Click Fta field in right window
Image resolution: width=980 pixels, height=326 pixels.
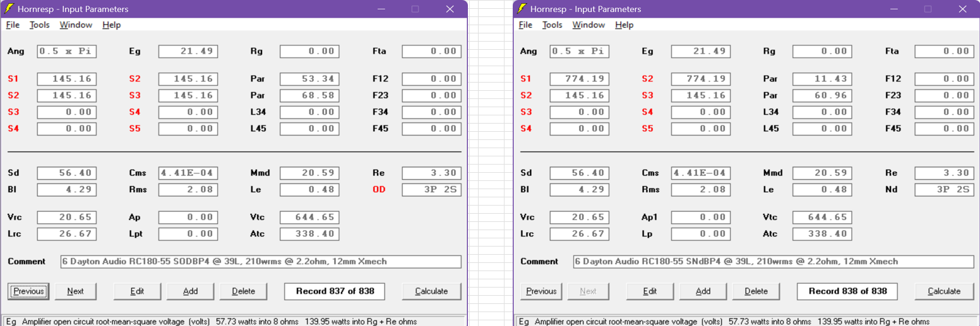(944, 51)
